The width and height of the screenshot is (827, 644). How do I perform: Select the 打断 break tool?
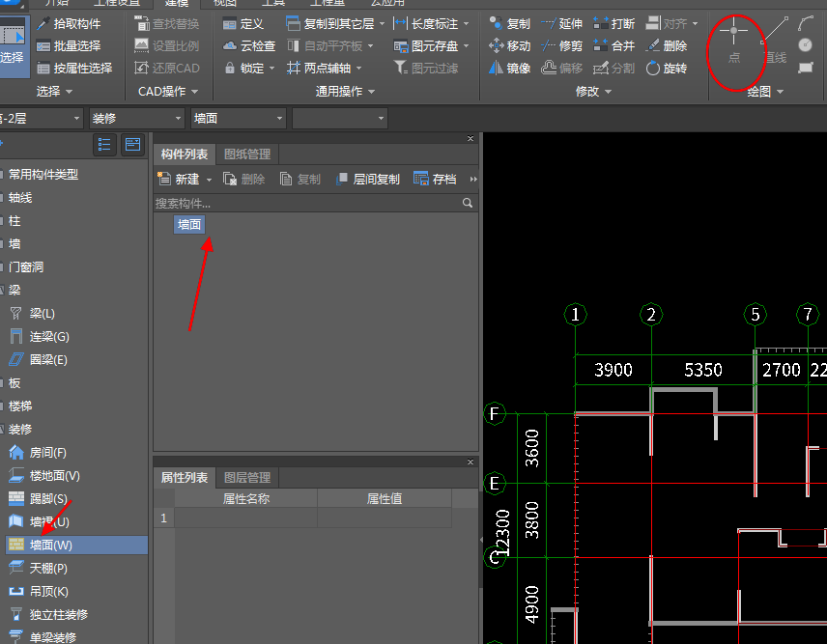pyautogui.click(x=613, y=24)
